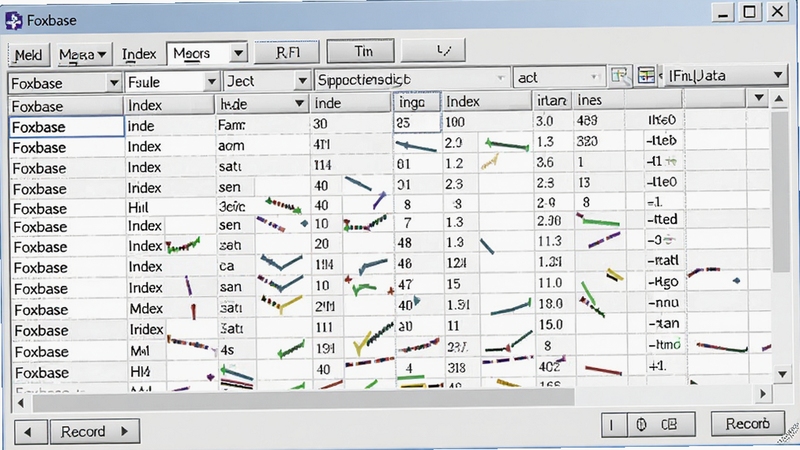The height and width of the screenshot is (450, 800).
Task: Click the vertical scrollbar thumb
Action: pyautogui.click(x=781, y=191)
